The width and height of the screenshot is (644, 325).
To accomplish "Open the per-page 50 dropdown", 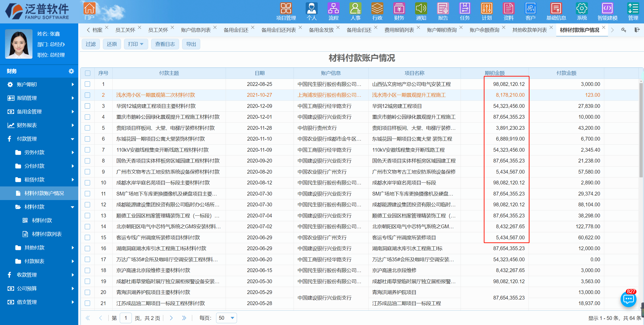I will [x=226, y=318].
